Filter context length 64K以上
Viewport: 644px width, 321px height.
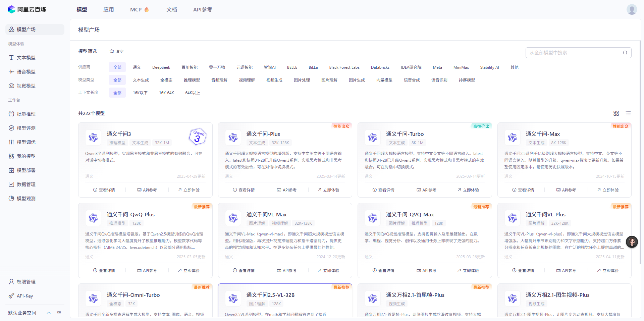[193, 93]
